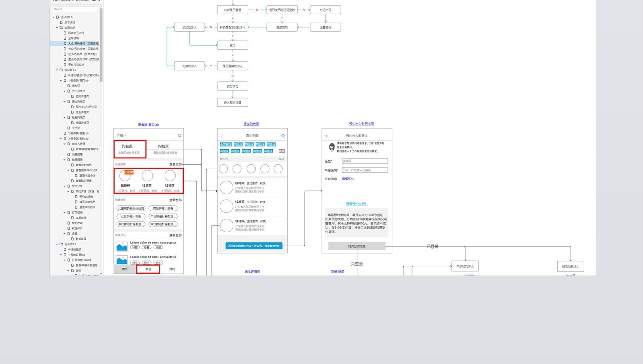Open the 两端交互流程 page
This screenshot has height=364, width=643.
click(76, 33)
